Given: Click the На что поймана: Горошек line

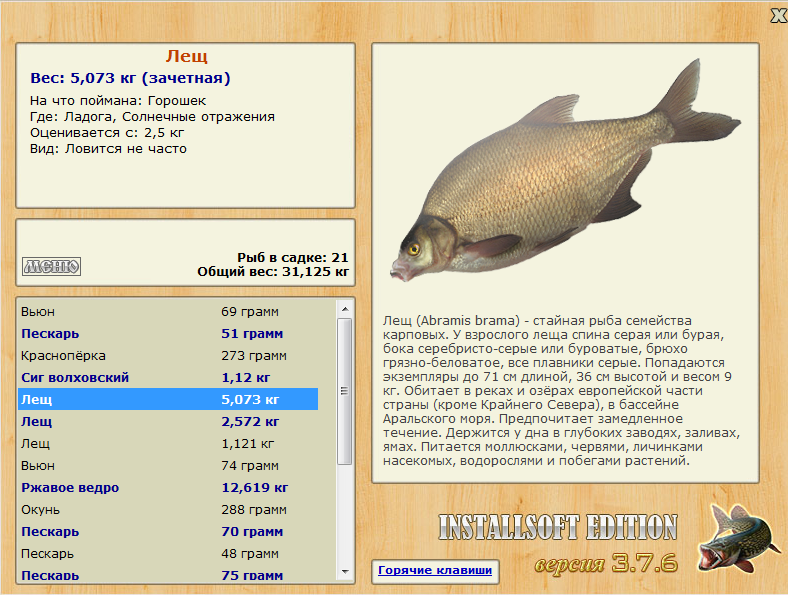Looking at the screenshot, I should tap(118, 101).
